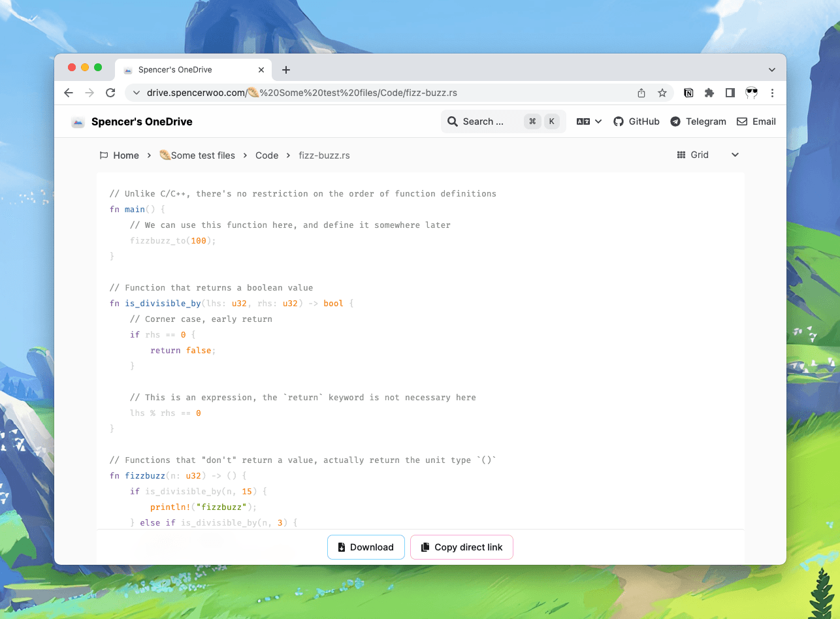The height and width of the screenshot is (619, 840).
Task: Click the extensions puzzle icon
Action: tap(709, 93)
